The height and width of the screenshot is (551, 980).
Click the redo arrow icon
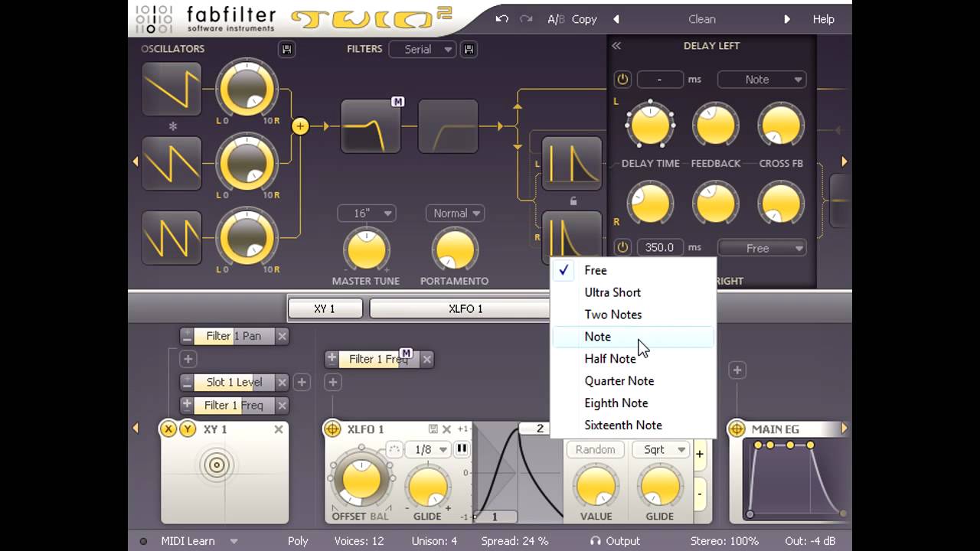[526, 19]
